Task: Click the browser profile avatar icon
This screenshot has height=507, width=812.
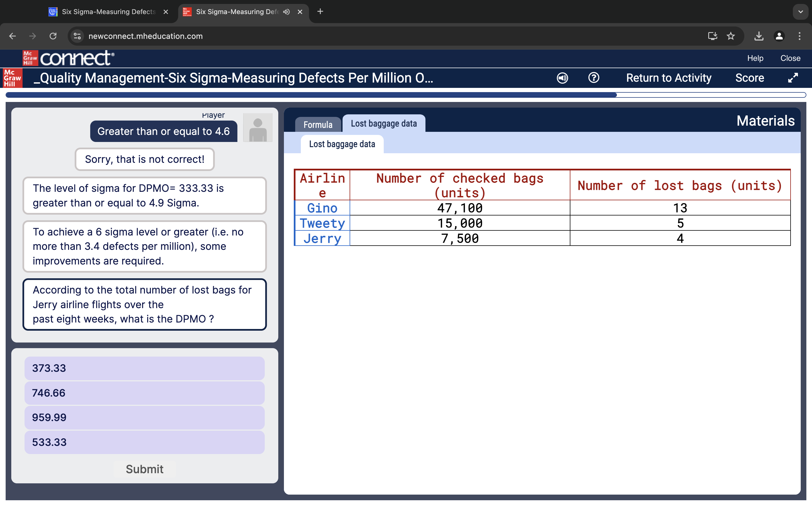Action: coord(779,36)
